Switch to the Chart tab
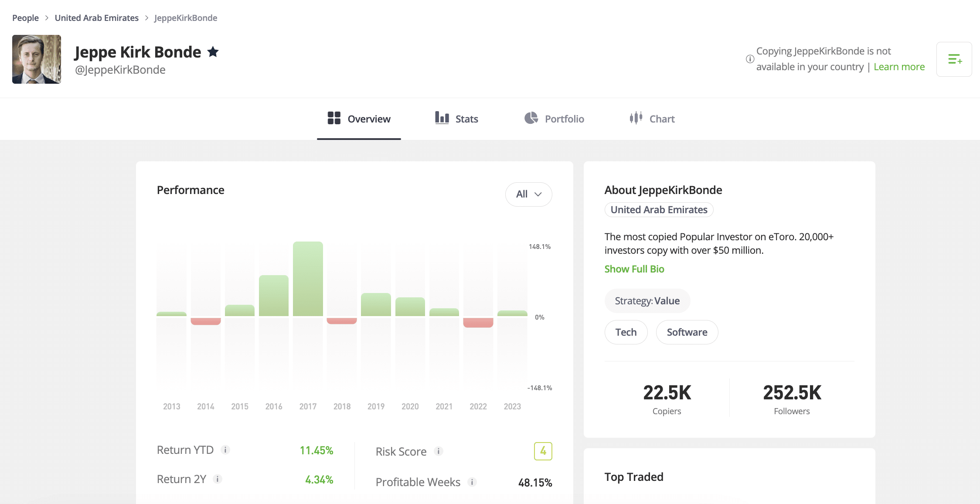980x504 pixels. click(x=652, y=119)
